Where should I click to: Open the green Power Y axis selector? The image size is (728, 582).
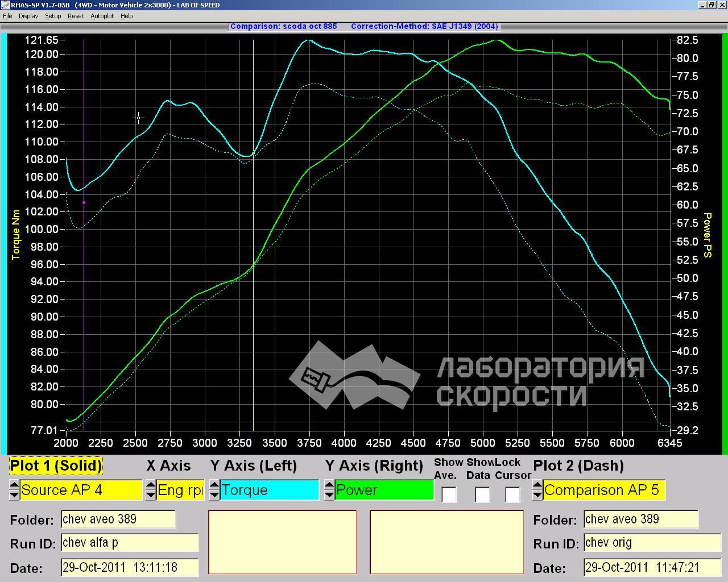coord(384,490)
